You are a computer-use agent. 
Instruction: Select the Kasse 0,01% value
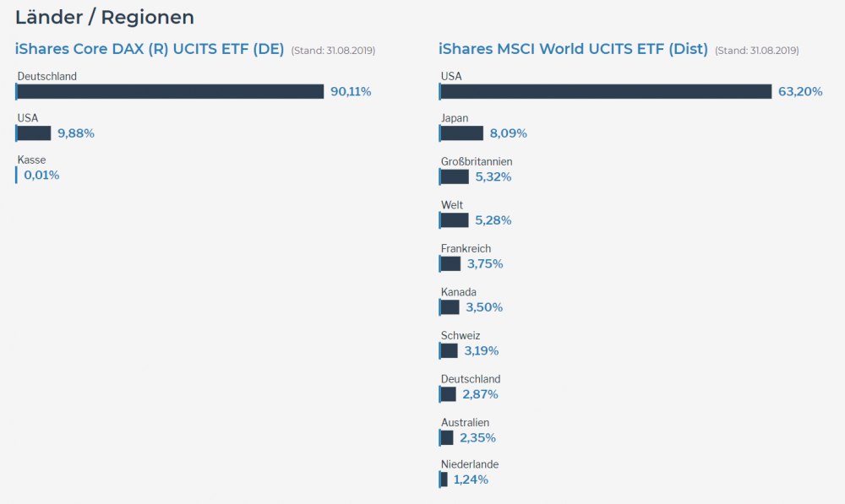tap(41, 176)
